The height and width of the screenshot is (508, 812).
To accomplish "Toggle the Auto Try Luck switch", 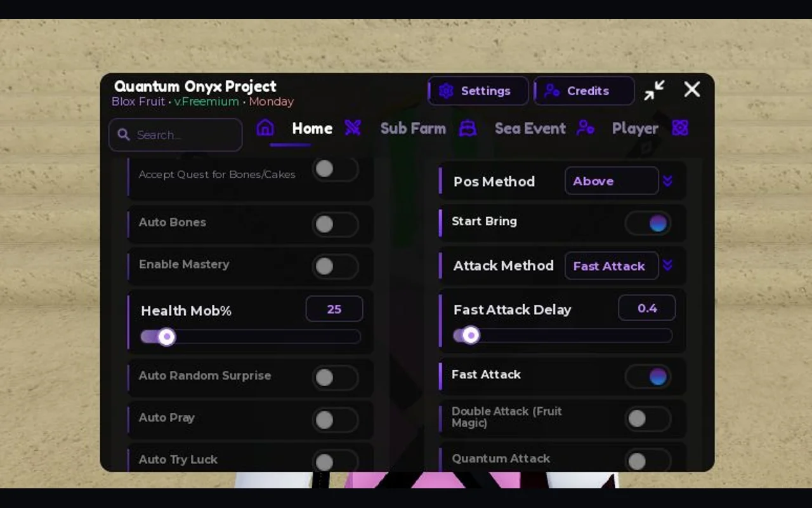I will pyautogui.click(x=335, y=462).
